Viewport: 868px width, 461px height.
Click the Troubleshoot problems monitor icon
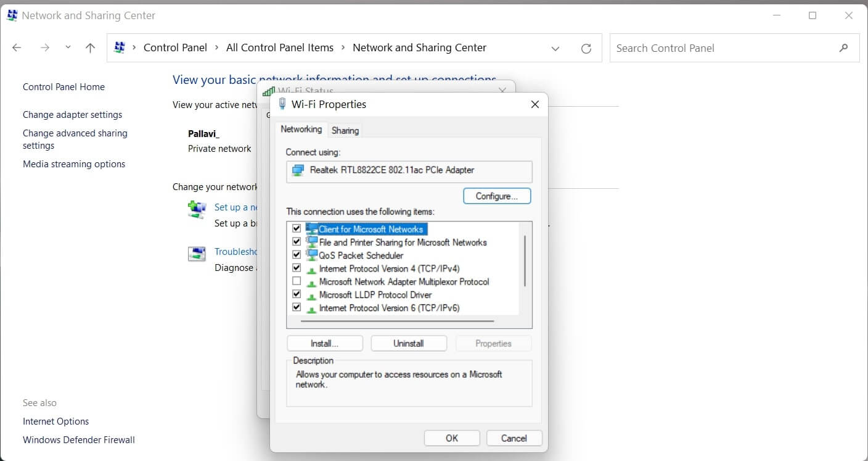(x=197, y=254)
